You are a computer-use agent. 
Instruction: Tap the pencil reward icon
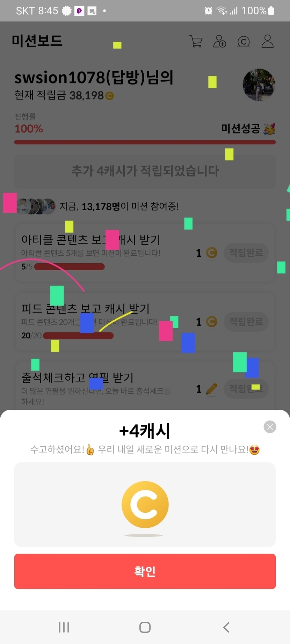211,389
